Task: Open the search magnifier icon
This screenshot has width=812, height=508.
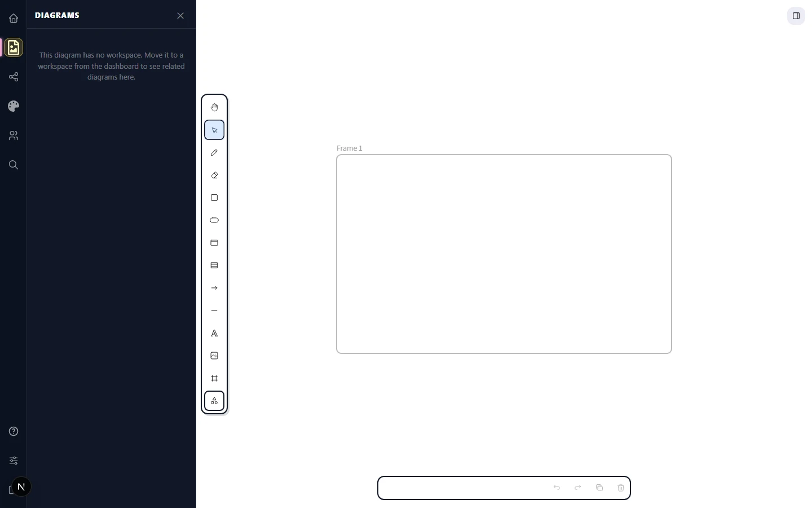Action: [14, 165]
